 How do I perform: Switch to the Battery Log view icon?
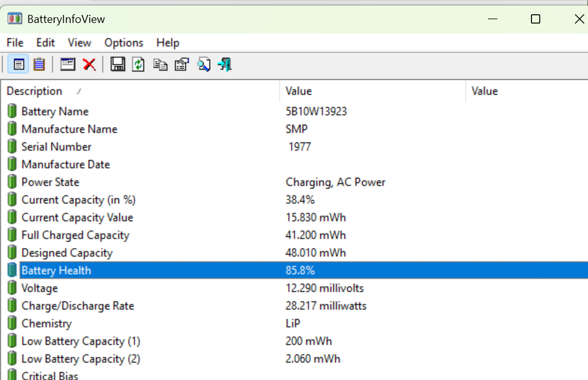39,64
